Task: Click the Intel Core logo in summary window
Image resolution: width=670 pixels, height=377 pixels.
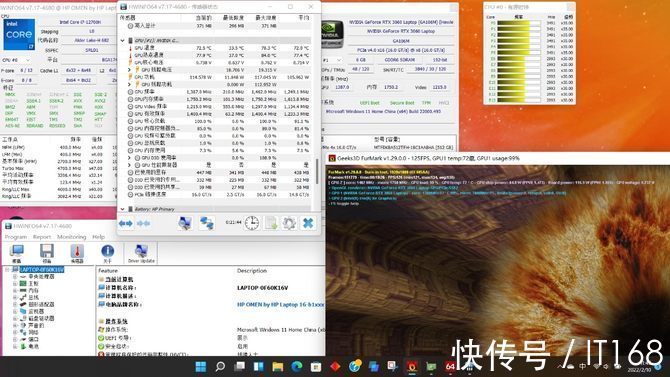Action: [x=19, y=34]
